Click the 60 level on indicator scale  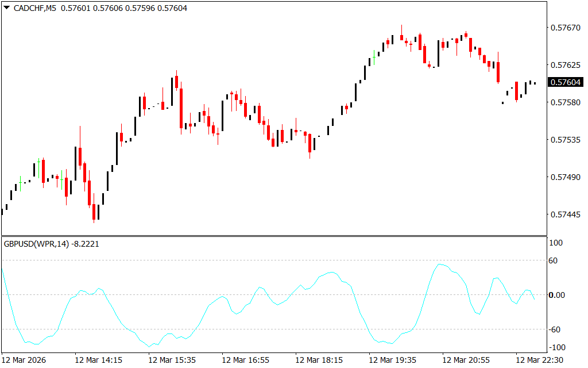coord(555,260)
